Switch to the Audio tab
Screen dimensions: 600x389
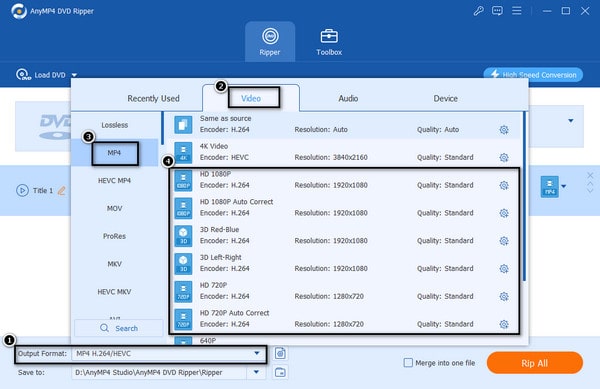(348, 98)
